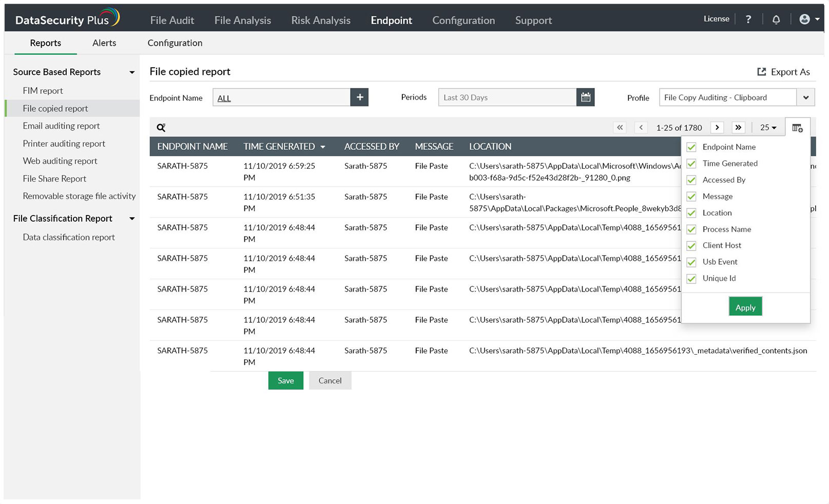Screen dimensions: 829x504
Task: Collapse the File Classification Report section
Action: tap(132, 219)
